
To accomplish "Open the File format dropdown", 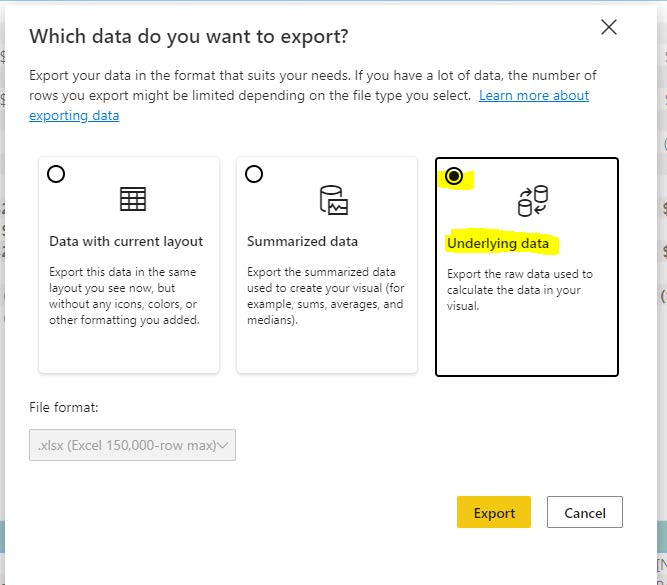I will pyautogui.click(x=132, y=445).
